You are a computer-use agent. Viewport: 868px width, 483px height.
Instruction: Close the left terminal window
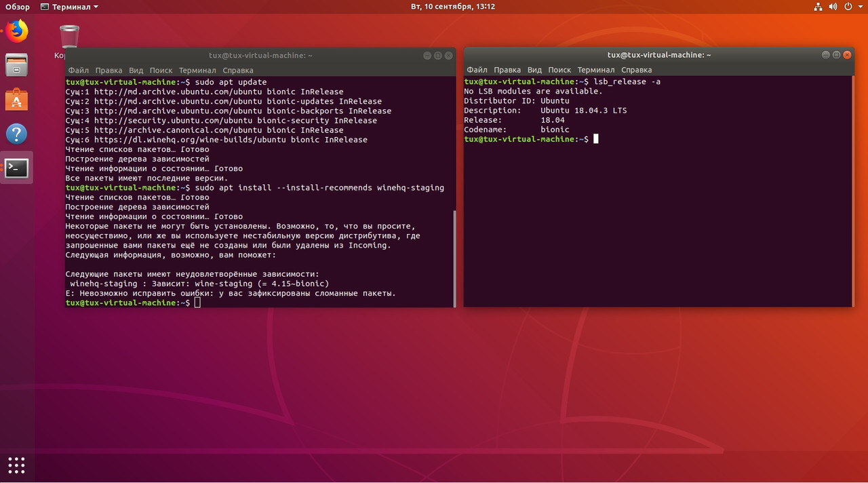click(448, 56)
